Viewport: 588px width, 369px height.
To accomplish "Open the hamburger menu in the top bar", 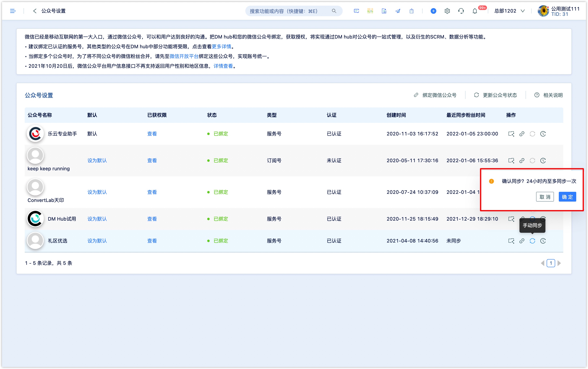I will coord(13,11).
